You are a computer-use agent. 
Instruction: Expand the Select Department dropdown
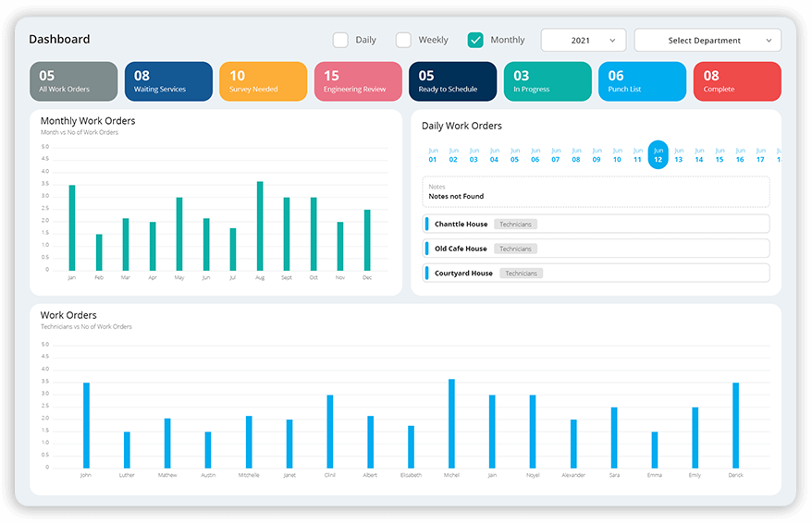click(x=707, y=41)
